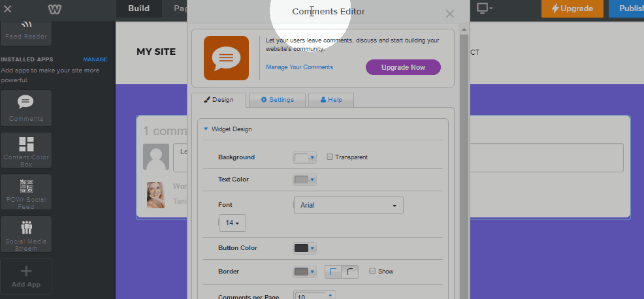Open MANAGE installed apps link
Viewport: 644px width, 299px height.
95,59
